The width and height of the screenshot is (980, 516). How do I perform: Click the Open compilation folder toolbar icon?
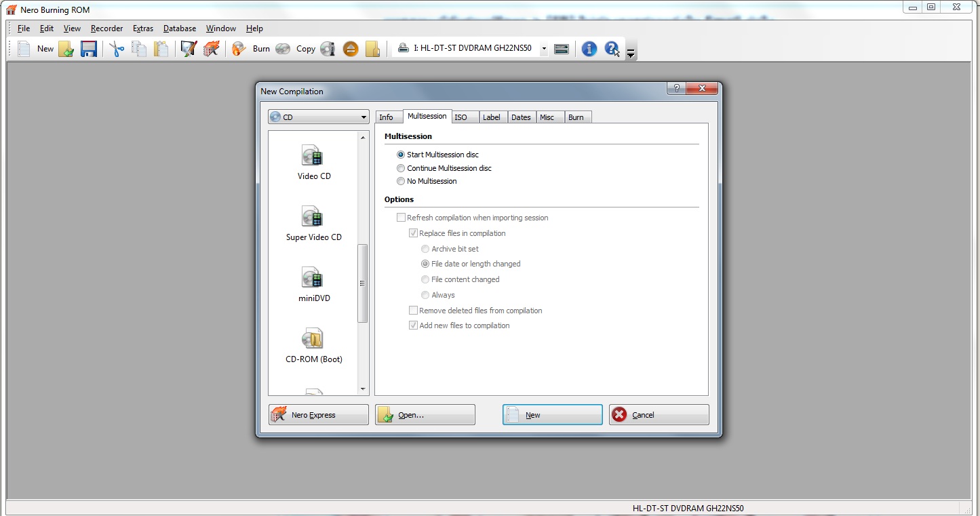click(x=66, y=49)
